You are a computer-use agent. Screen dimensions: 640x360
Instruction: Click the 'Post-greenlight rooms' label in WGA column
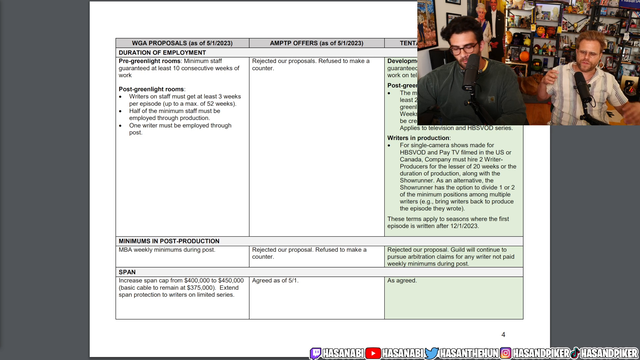[151, 89]
